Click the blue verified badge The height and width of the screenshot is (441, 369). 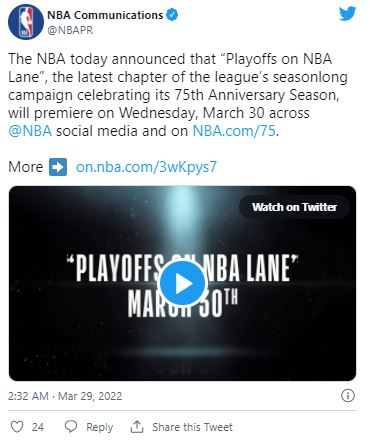[172, 15]
